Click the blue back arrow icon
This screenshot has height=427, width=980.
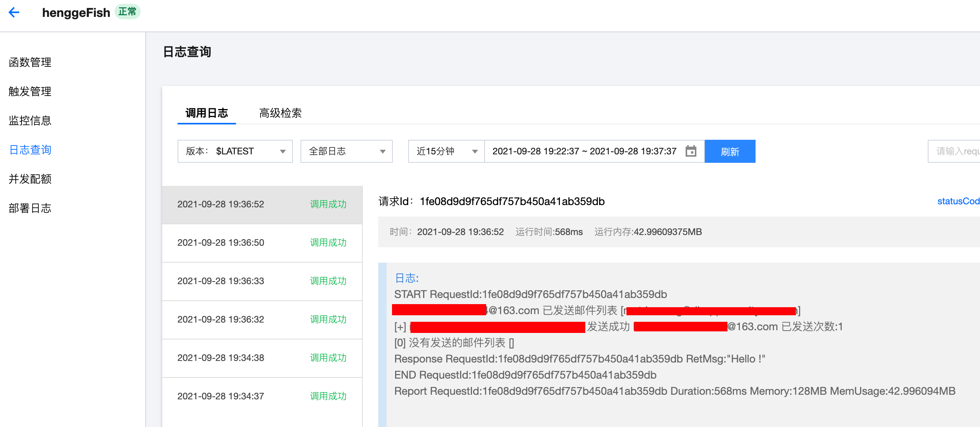(14, 12)
